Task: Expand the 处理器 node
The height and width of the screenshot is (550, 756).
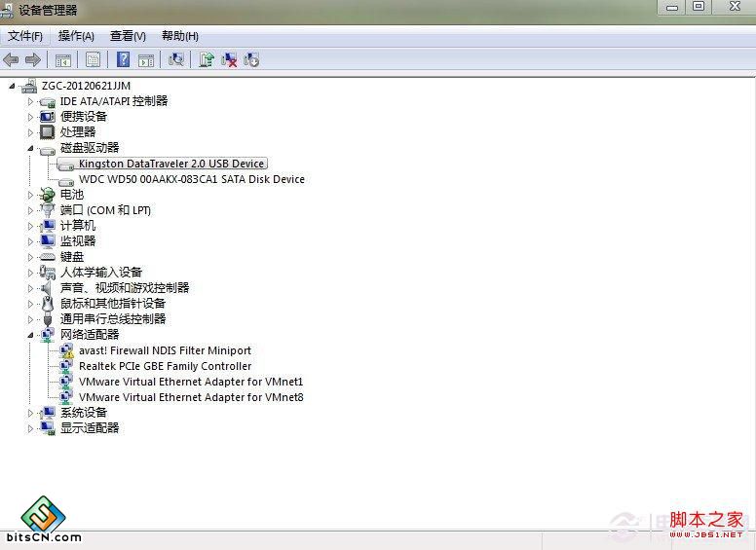Action: click(30, 132)
